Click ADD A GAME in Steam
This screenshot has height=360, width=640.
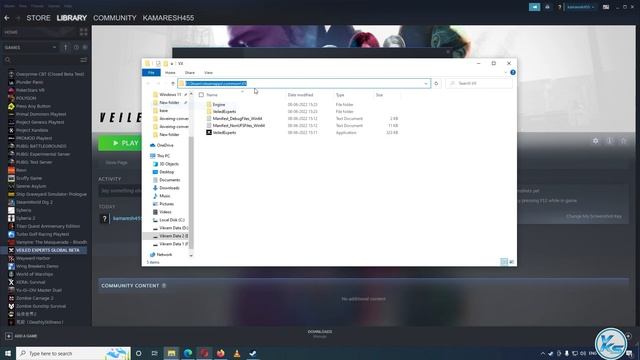(x=21, y=336)
